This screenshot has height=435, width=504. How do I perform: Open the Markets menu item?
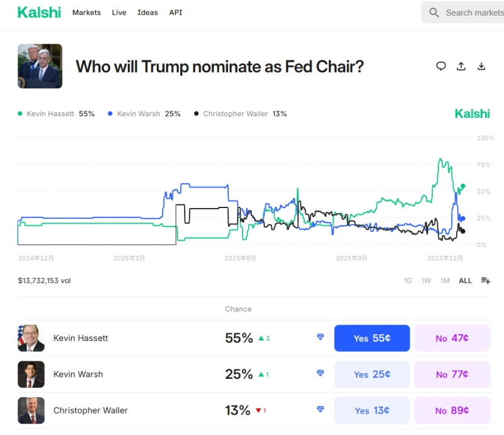86,12
